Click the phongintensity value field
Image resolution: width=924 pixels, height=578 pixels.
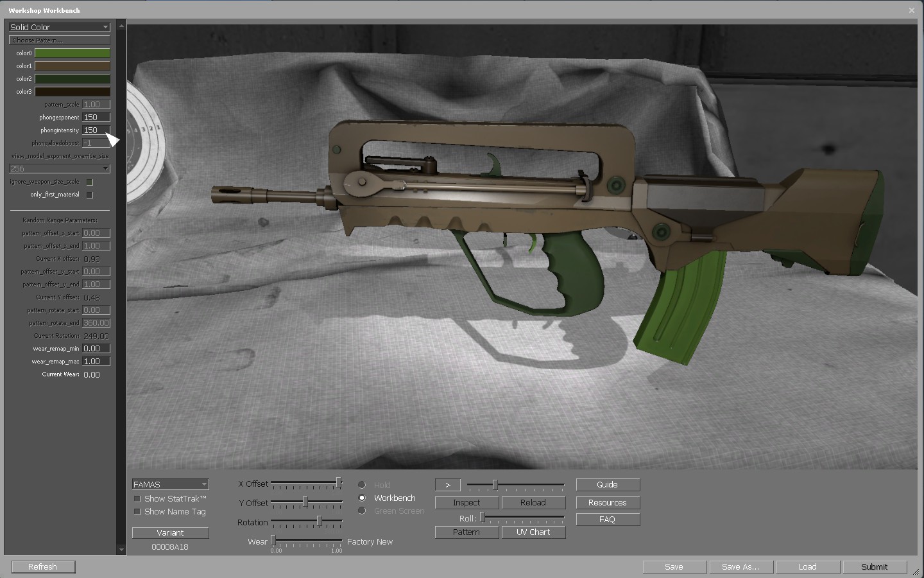click(96, 130)
